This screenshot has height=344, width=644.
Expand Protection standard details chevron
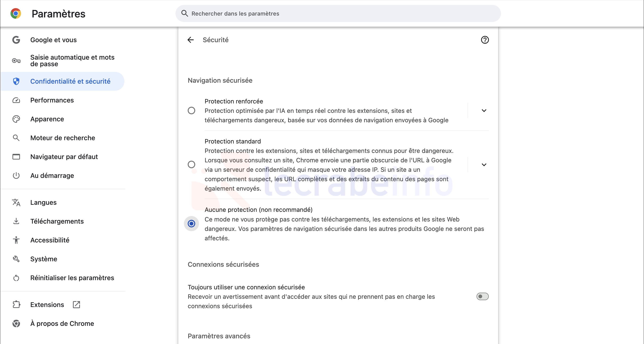pyautogui.click(x=484, y=164)
